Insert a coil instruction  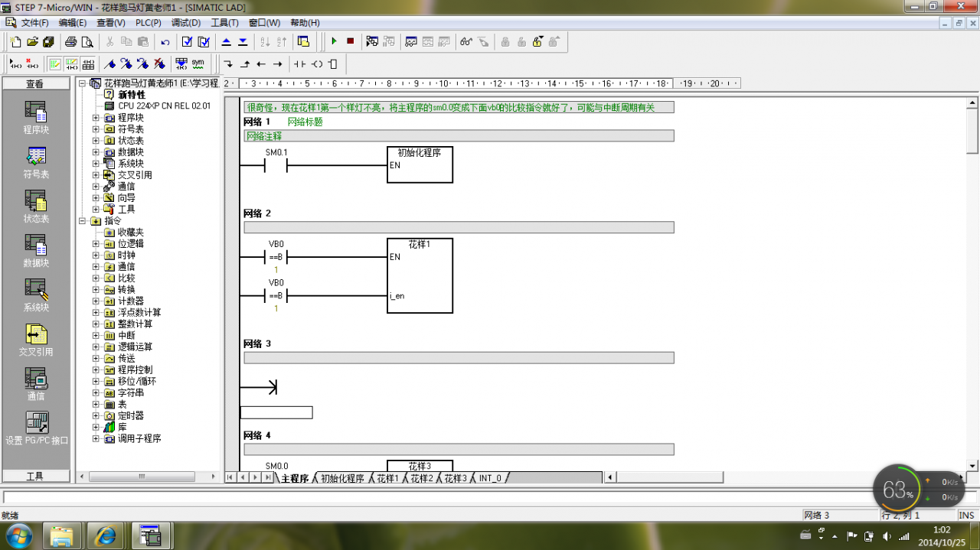coord(317,63)
